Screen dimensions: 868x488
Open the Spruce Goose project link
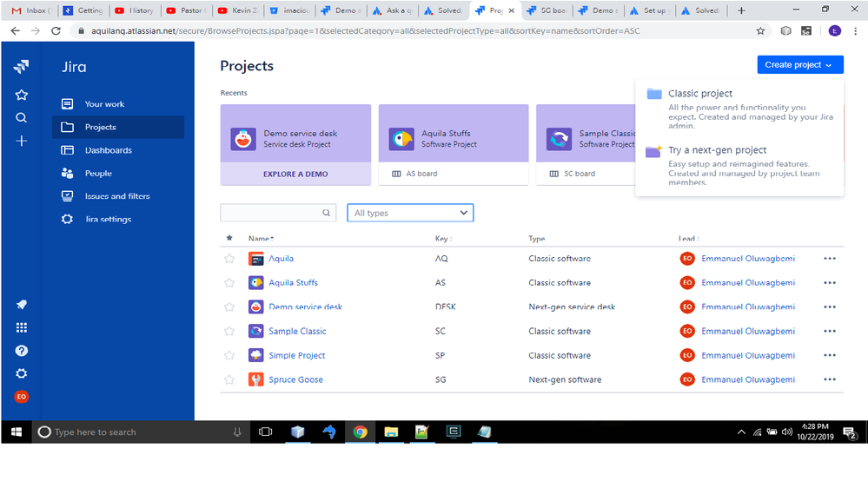(x=295, y=379)
